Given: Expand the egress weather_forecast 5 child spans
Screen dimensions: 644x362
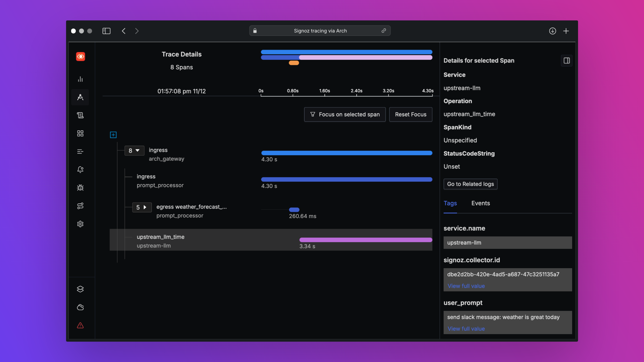Looking at the screenshot, I should tap(142, 207).
